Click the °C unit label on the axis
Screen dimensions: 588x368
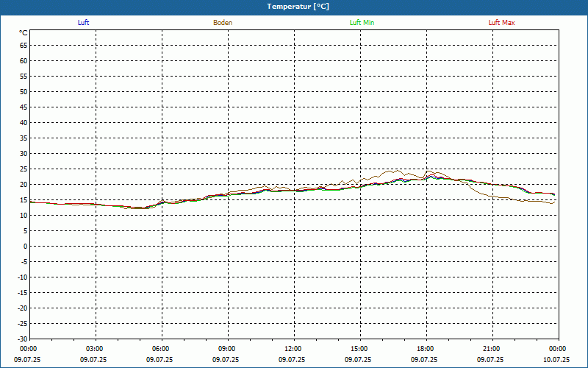(24, 33)
